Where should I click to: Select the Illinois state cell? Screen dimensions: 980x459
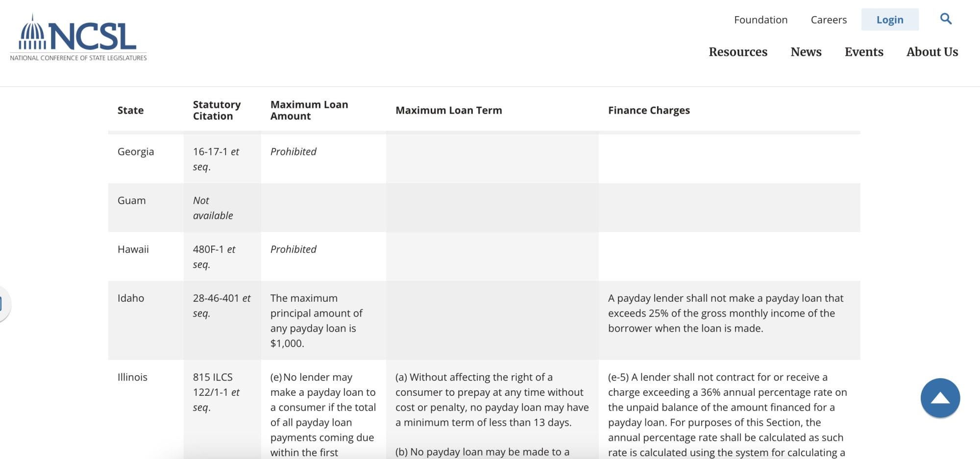click(x=132, y=377)
